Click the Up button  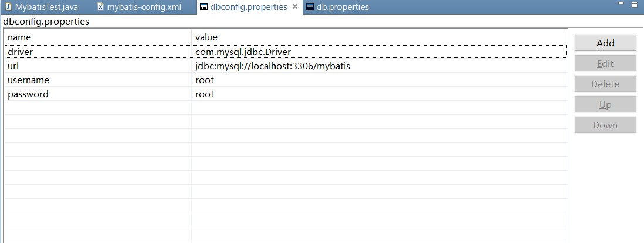pyautogui.click(x=605, y=104)
